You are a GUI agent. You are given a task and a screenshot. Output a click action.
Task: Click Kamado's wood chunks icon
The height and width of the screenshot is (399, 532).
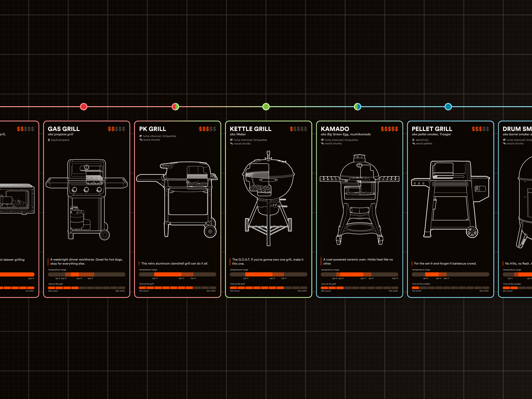point(323,143)
